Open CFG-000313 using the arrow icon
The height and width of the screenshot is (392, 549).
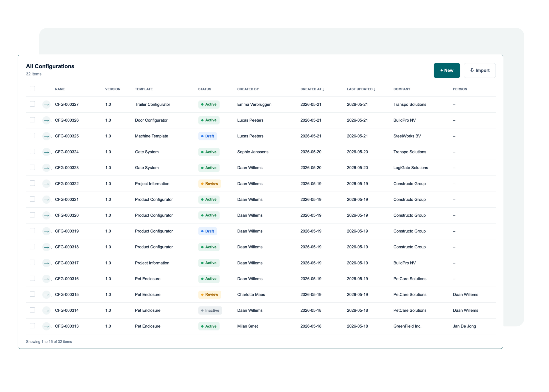(46, 326)
